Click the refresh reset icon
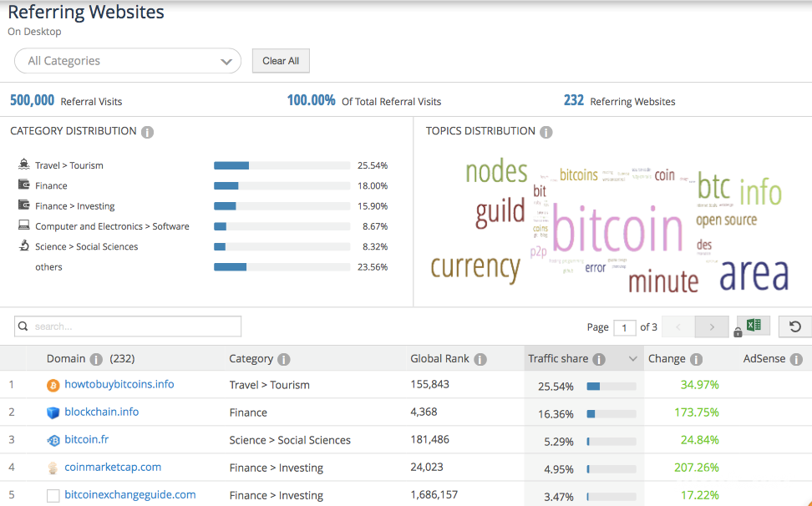 (x=795, y=326)
